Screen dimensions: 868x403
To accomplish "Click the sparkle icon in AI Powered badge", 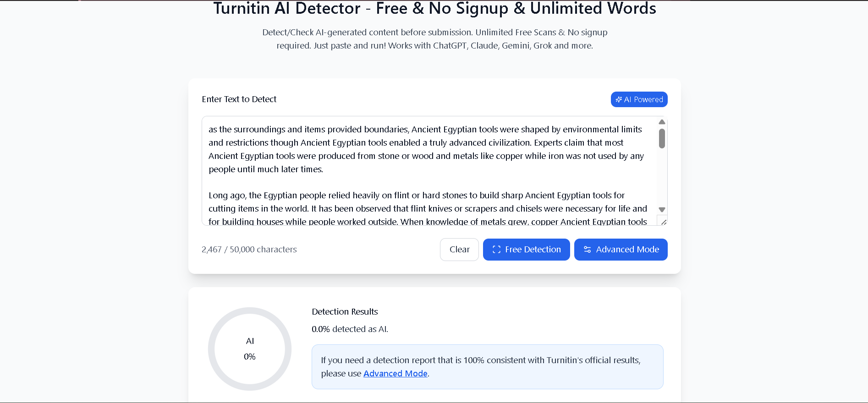I will point(619,99).
